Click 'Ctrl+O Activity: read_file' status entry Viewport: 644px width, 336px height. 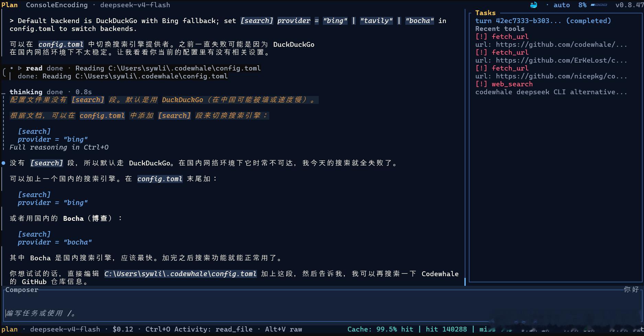[199, 329]
